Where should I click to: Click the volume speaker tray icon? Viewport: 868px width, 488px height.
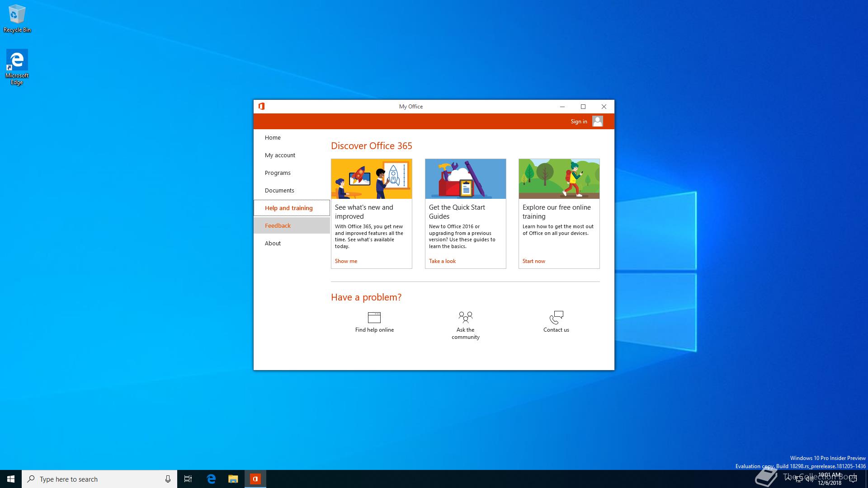click(809, 479)
